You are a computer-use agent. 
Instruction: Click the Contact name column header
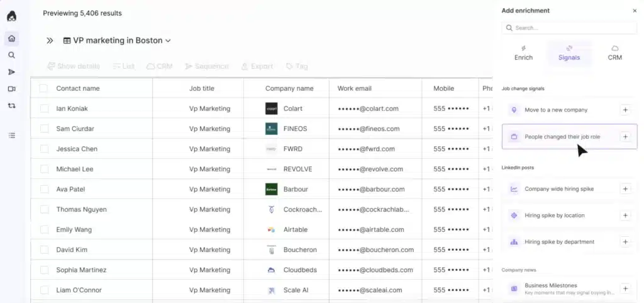click(x=78, y=88)
